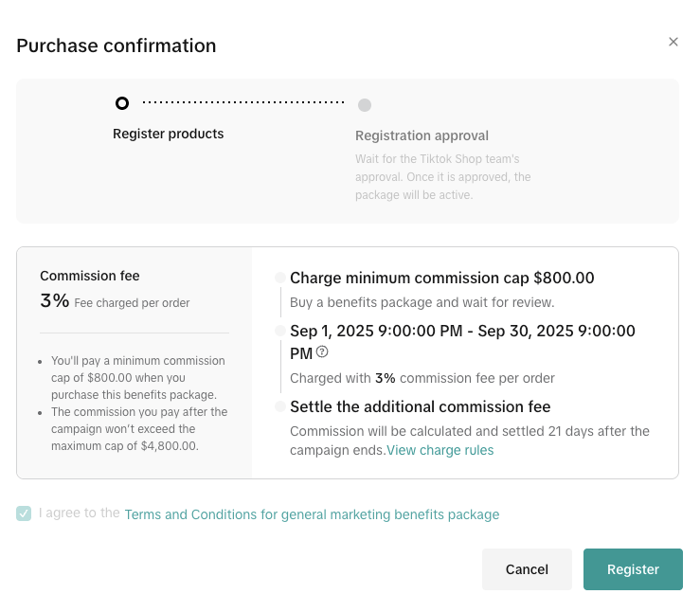Close the Purchase confirmation dialog
The height and width of the screenshot is (612, 700).
click(x=673, y=42)
